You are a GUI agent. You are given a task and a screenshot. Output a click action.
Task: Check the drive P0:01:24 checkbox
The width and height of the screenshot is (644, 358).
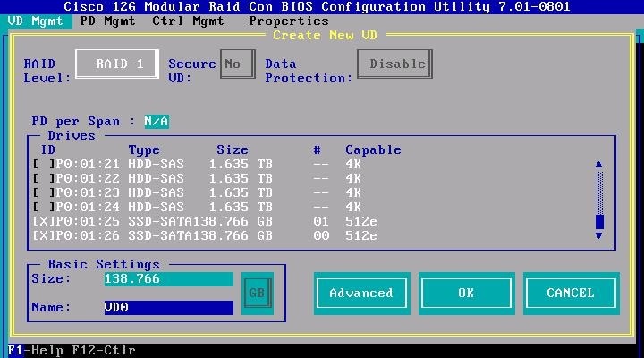pyautogui.click(x=44, y=207)
